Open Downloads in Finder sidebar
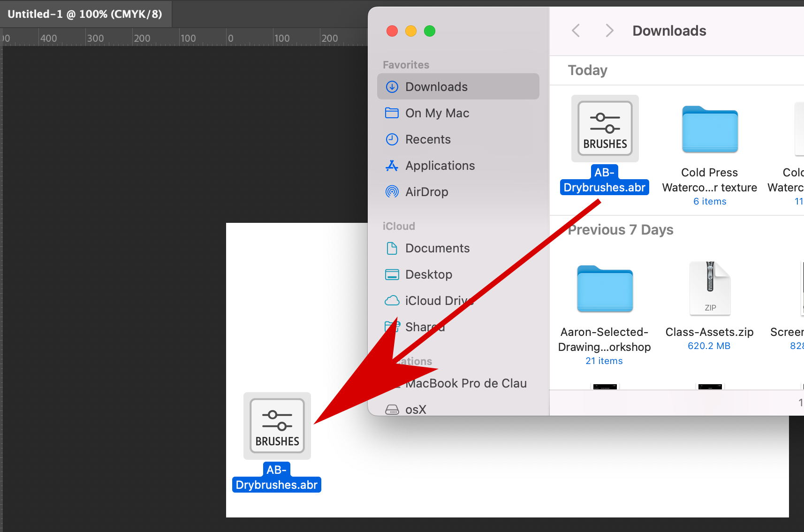Viewport: 804px width, 532px height. coord(458,87)
